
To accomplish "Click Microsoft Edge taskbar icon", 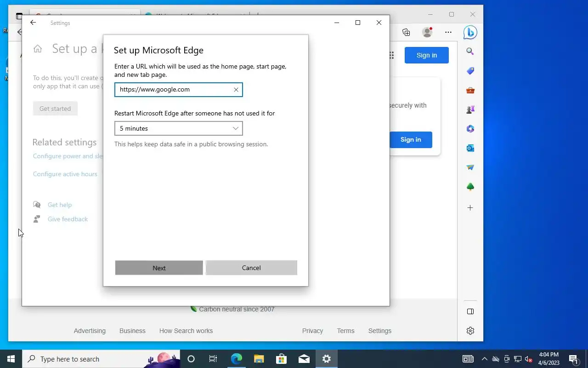I will (236, 359).
